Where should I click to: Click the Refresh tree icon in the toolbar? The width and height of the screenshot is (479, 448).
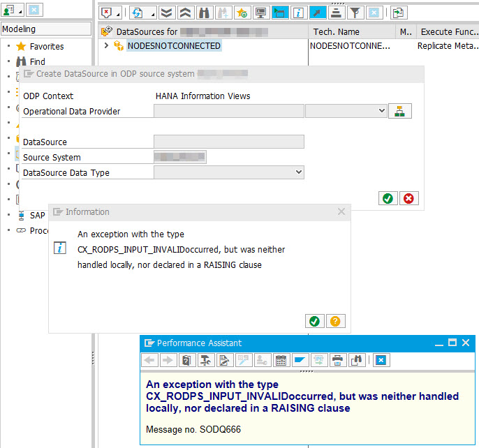[x=138, y=13]
